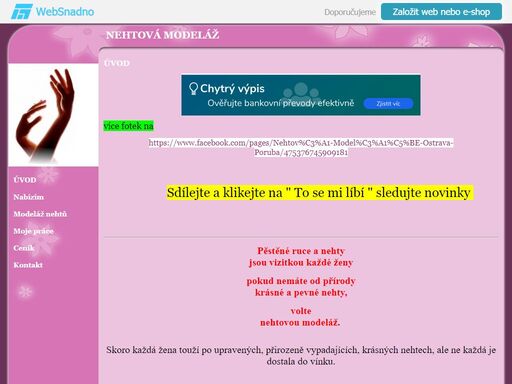Click the Doporučujeme label in top bar
This screenshot has height=384, width=512.
tap(350, 12)
